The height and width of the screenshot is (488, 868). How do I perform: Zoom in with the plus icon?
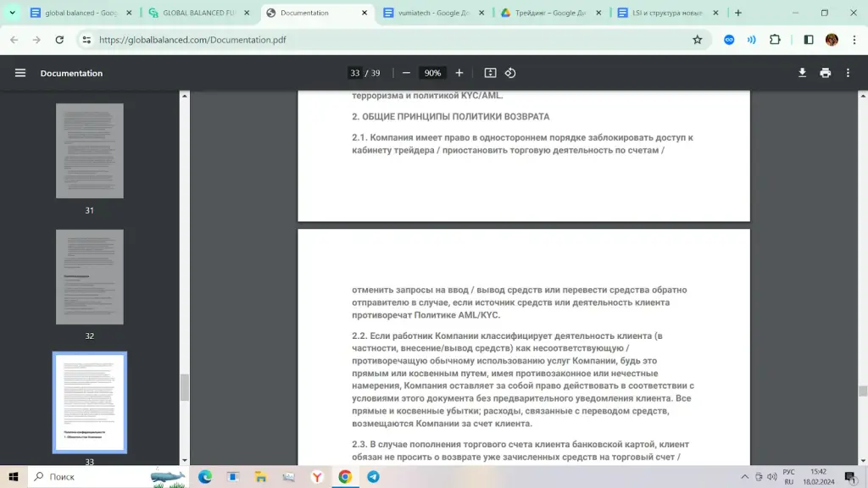pos(459,73)
